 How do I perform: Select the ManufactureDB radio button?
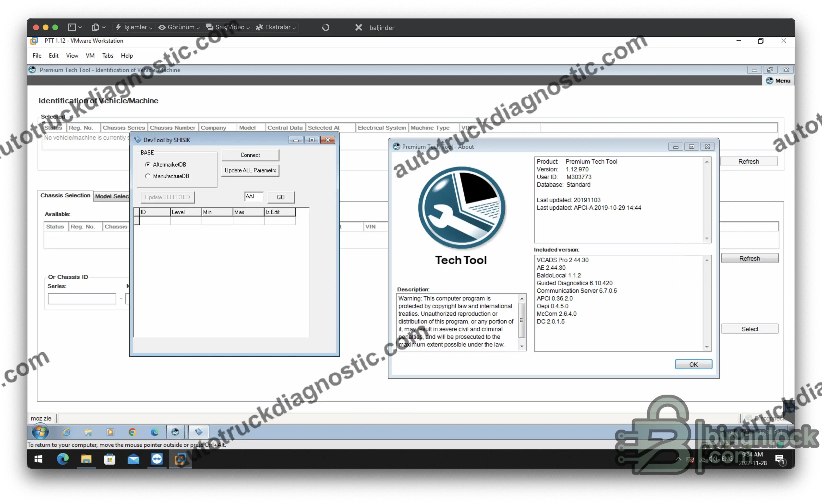[x=147, y=176]
